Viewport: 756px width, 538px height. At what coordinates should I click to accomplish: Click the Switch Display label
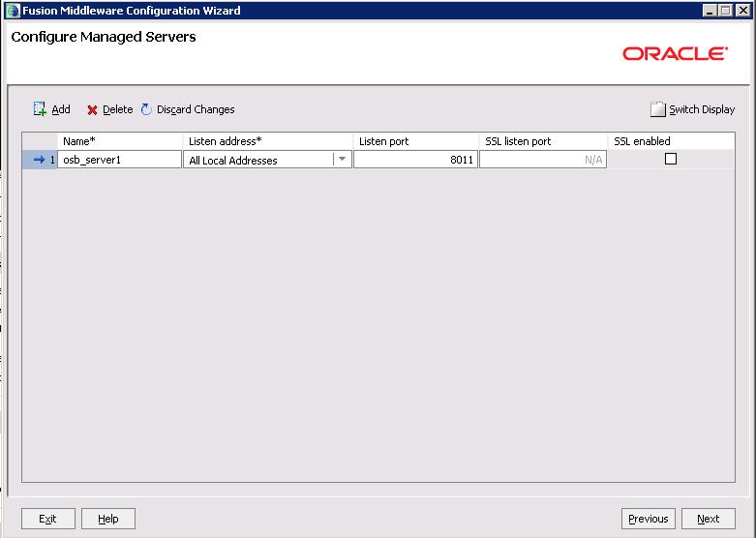point(702,109)
